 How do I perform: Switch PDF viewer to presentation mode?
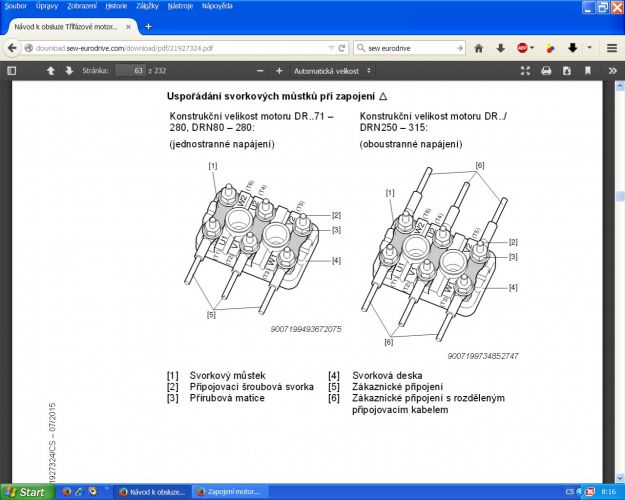click(525, 71)
